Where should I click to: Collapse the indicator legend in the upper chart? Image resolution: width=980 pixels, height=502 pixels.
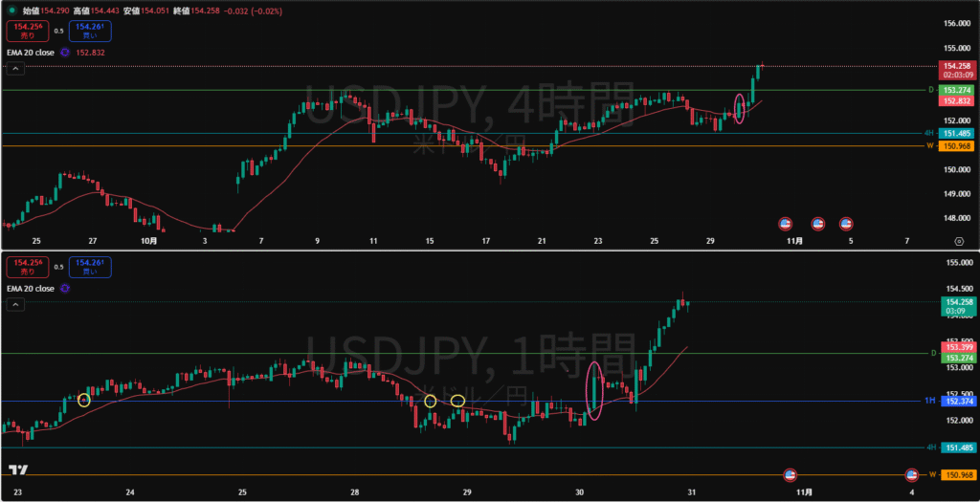click(x=14, y=69)
